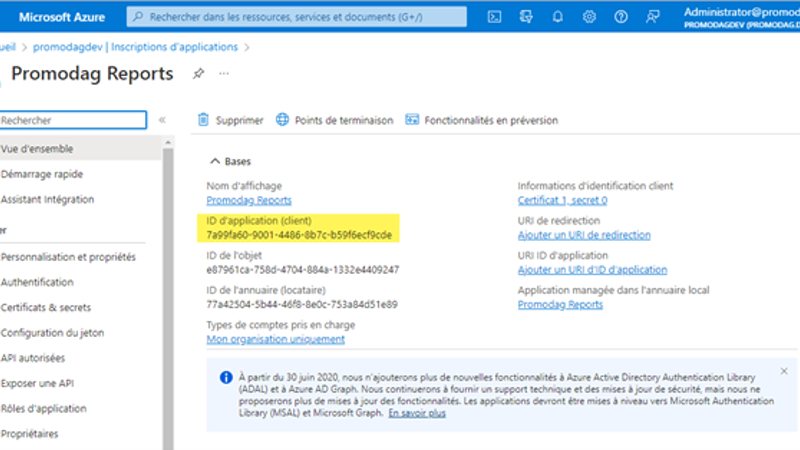Pin Promodag Reports with the pin icon
The image size is (800, 450).
[198, 74]
